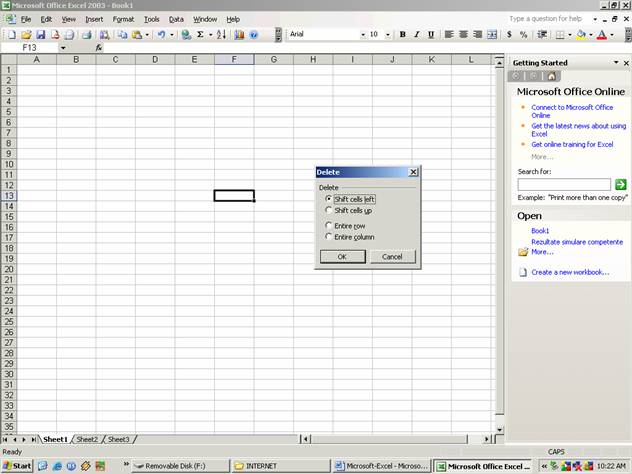Expand the Fill Color dropdown arrow
Viewport: 632px width, 474px height.
pyautogui.click(x=590, y=35)
